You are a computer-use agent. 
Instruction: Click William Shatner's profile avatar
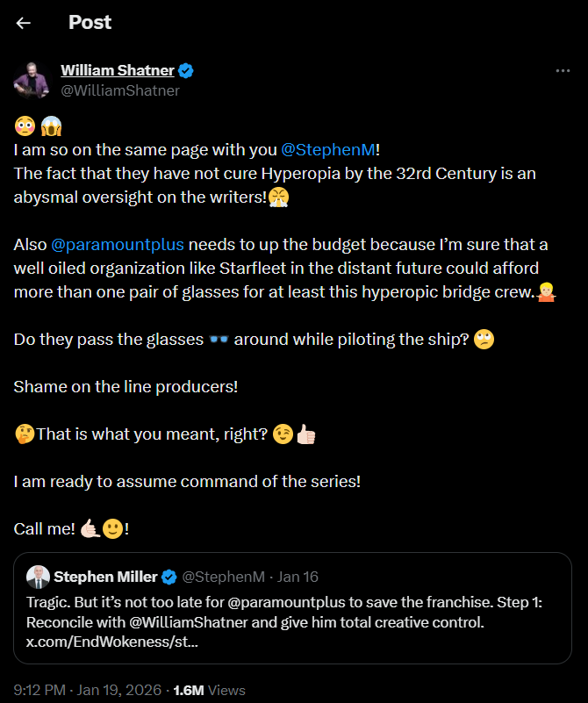tap(31, 81)
